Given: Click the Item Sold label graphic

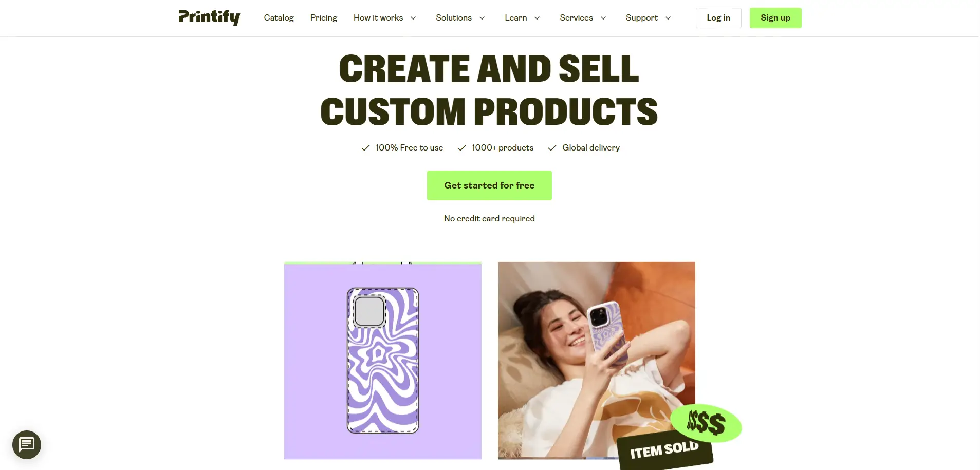Looking at the screenshot, I should click(664, 450).
